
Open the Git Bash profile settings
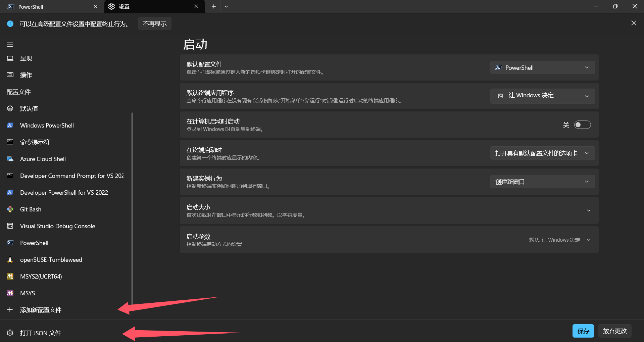[30, 209]
